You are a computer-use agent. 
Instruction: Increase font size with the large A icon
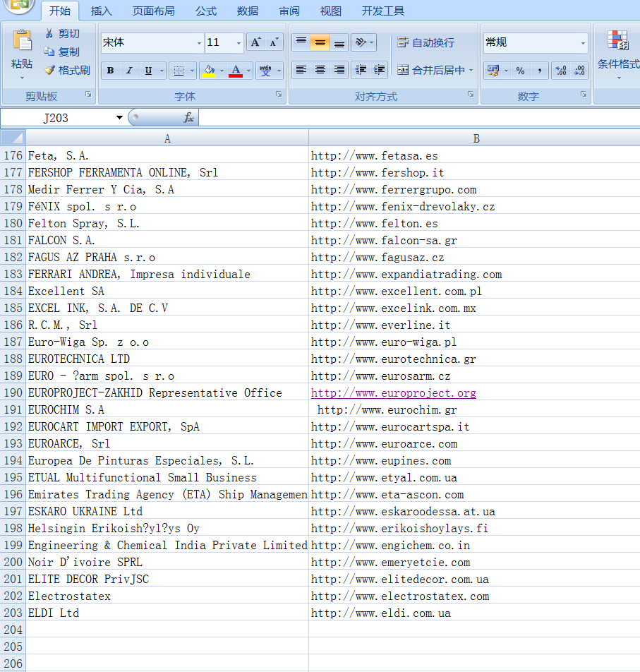point(255,42)
